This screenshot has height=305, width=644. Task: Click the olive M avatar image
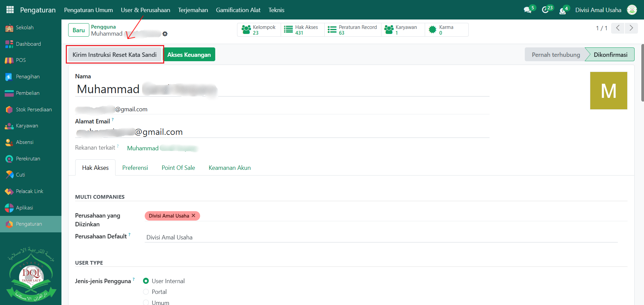(x=608, y=90)
